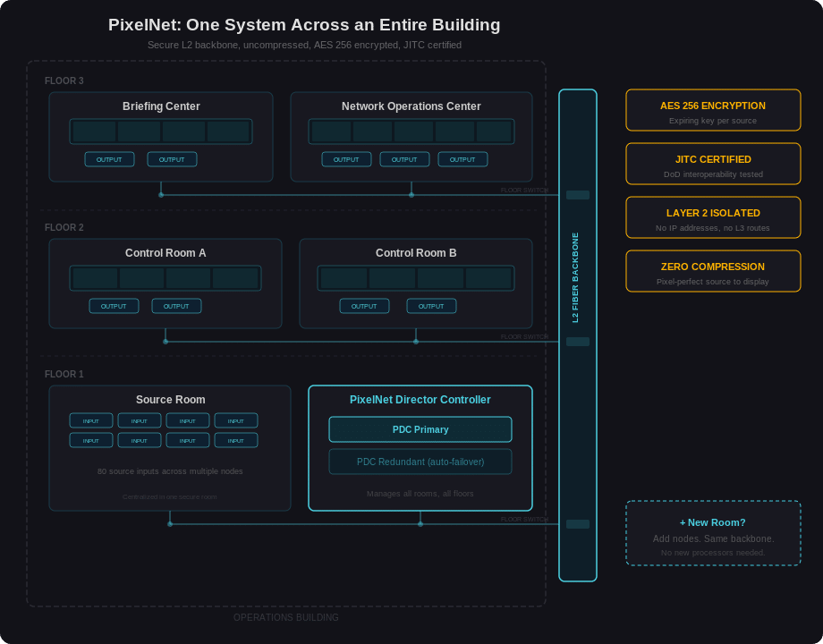Pick the right OUTPUT node in Control Room B
The image size is (823, 644).
coord(431,306)
